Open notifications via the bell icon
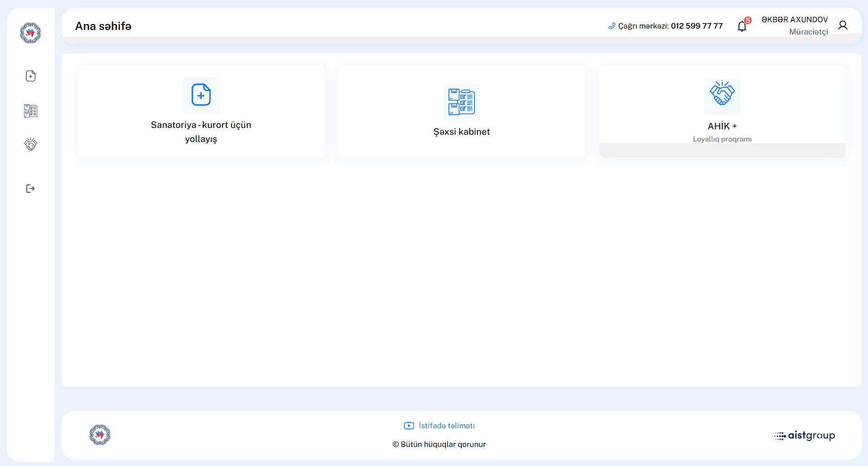 tap(742, 26)
